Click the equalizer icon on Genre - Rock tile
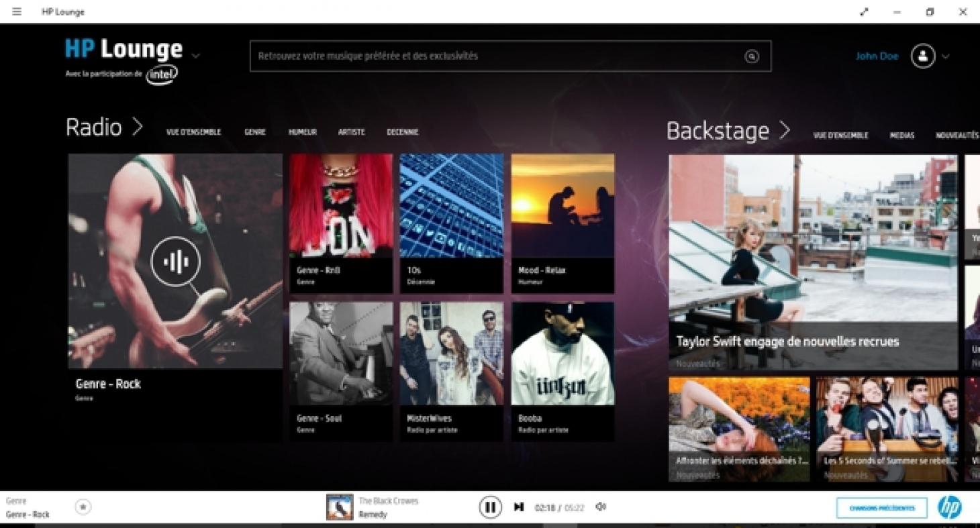 click(175, 262)
